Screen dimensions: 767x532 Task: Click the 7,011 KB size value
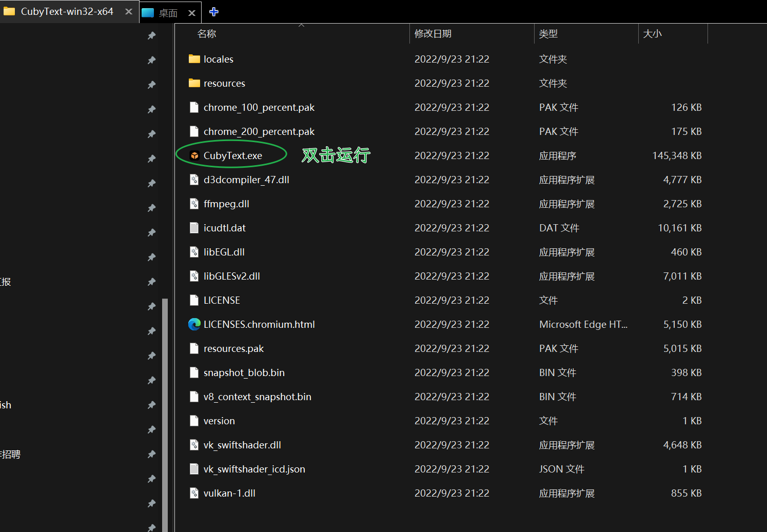pyautogui.click(x=682, y=276)
